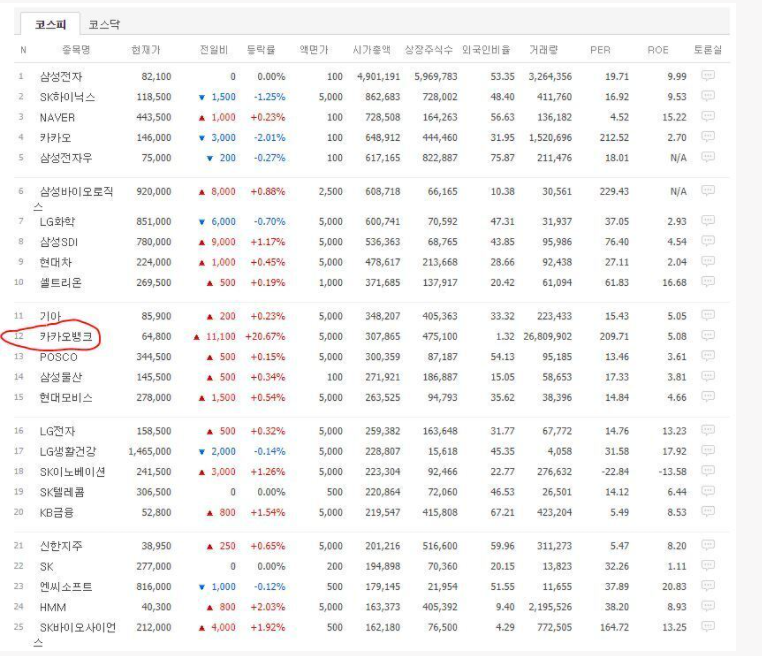Screen dimensions: 762x656
Task: Click the 1,465,000 price value
Action: tap(150, 451)
